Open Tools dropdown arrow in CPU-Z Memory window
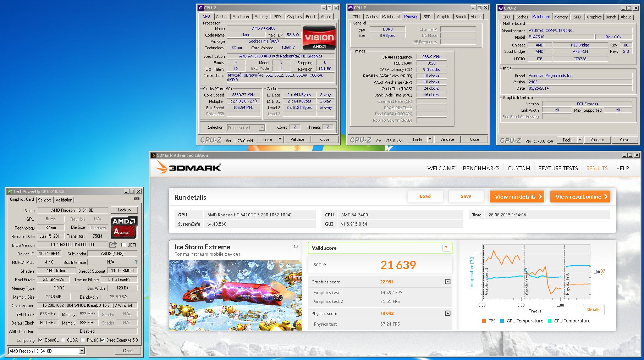 430,139
